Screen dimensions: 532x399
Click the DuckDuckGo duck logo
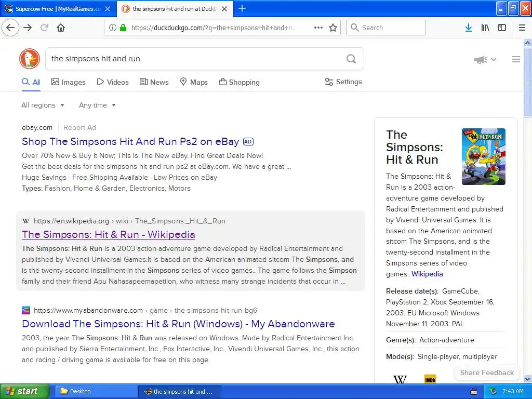click(x=30, y=59)
